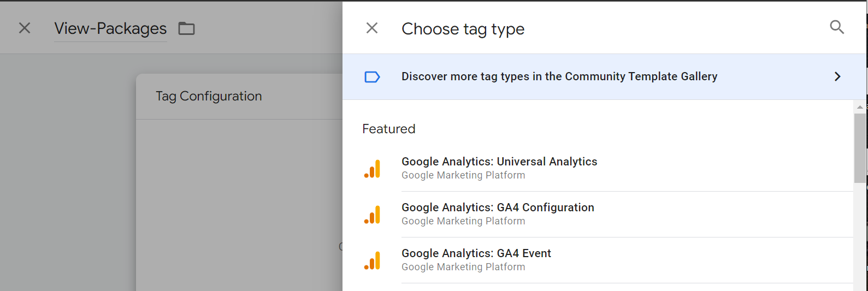The image size is (868, 291).
Task: Close the Choose tag type panel
Action: click(x=372, y=28)
